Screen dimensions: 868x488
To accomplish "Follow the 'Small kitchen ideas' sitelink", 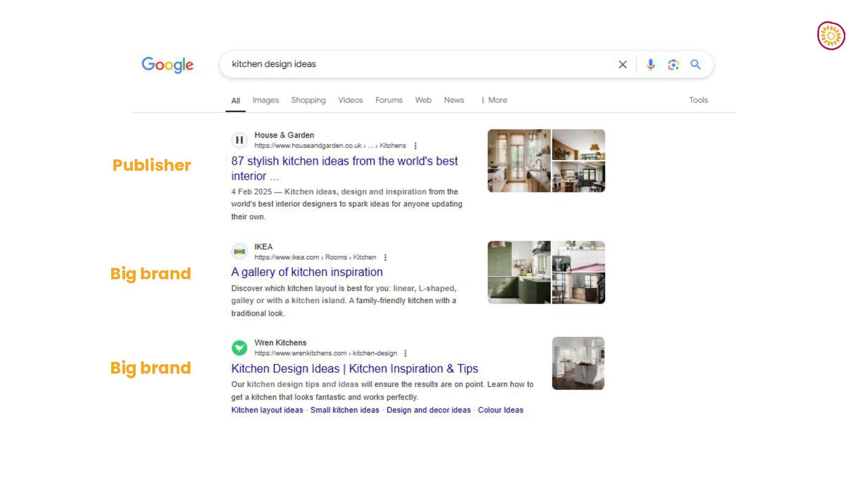I will pyautogui.click(x=344, y=410).
